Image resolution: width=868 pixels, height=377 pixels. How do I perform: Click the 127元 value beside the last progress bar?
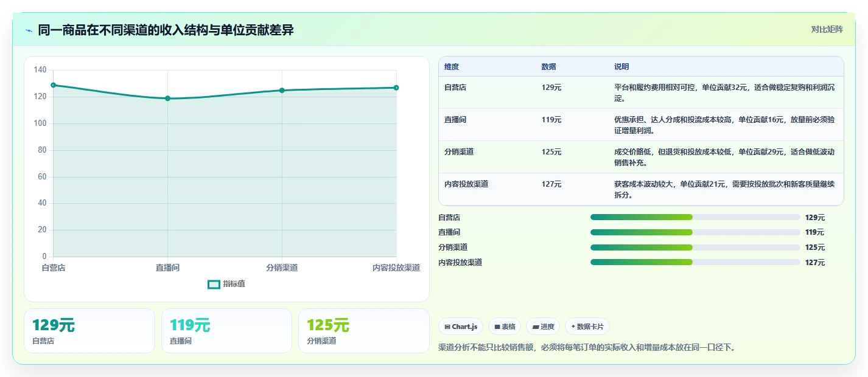pos(815,263)
